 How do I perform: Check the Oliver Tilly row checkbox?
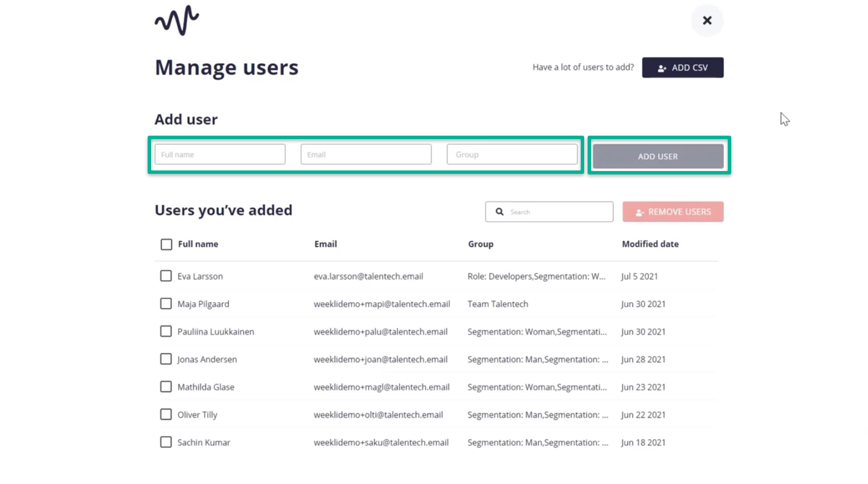point(166,414)
